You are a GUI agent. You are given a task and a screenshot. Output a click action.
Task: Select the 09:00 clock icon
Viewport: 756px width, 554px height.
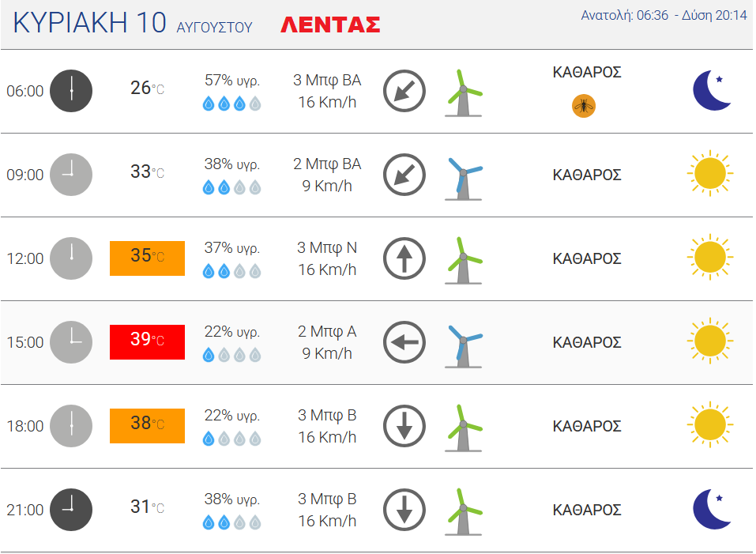(x=71, y=175)
